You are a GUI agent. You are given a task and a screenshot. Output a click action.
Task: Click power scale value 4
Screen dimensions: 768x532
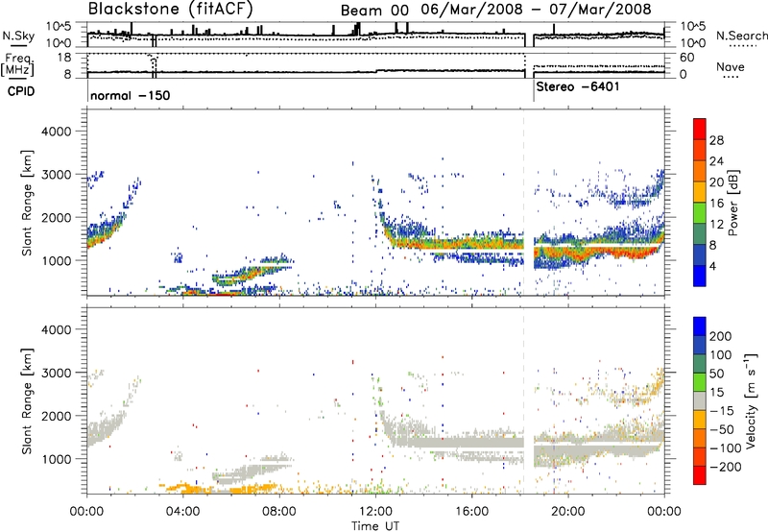pyautogui.click(x=713, y=266)
